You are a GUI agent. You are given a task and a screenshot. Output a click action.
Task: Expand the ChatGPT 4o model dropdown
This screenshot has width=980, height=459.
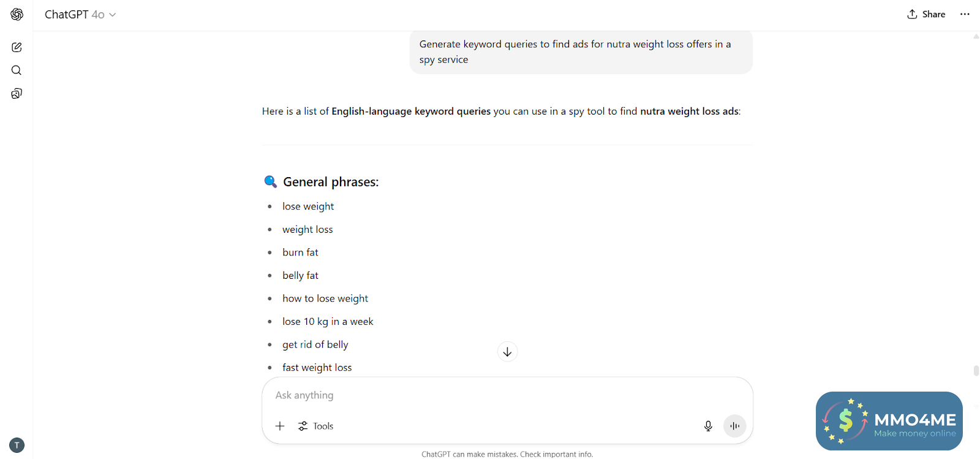80,14
